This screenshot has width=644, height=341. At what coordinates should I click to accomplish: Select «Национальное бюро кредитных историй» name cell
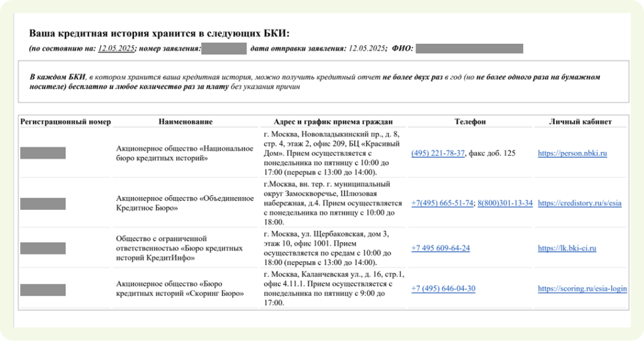(185, 153)
